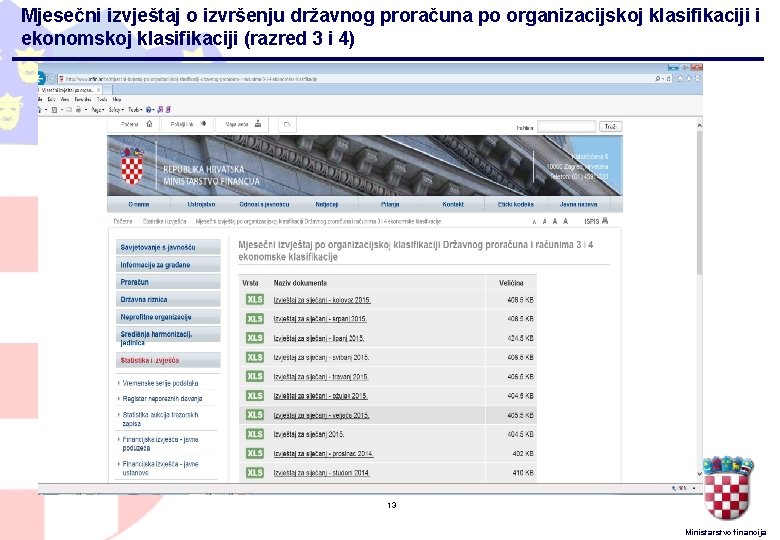
Task: Select the largest font size A
Action: (566, 221)
